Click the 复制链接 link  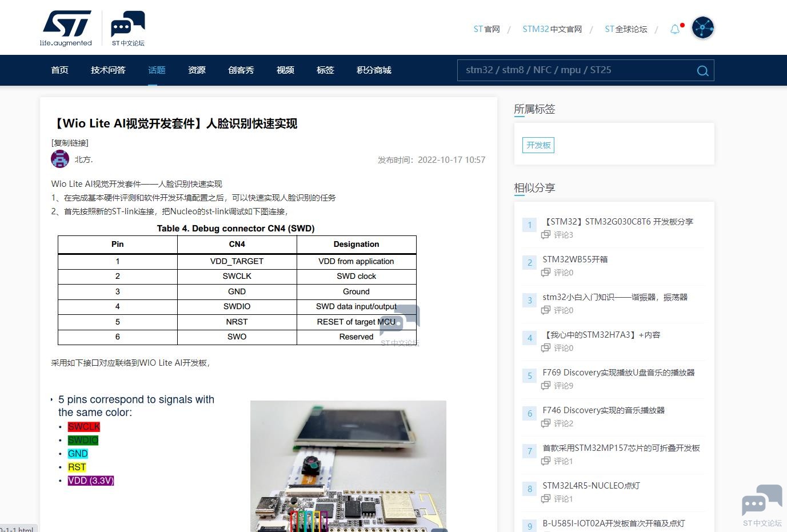70,143
